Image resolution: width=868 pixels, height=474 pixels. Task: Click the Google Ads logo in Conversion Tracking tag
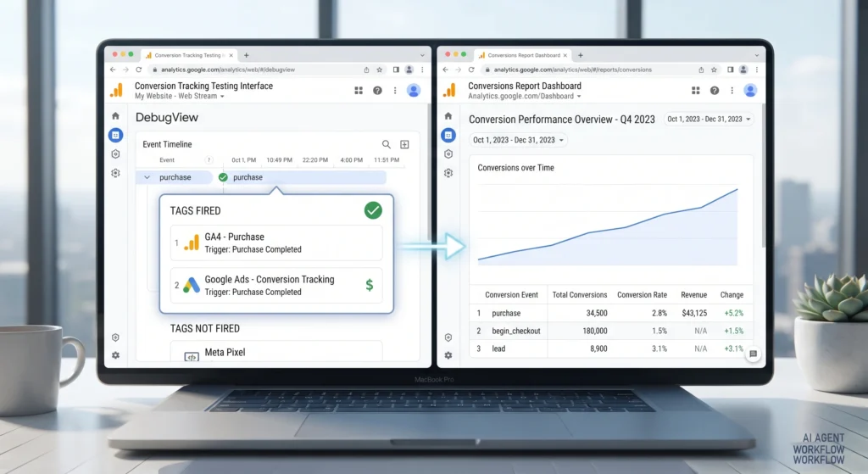(192, 285)
